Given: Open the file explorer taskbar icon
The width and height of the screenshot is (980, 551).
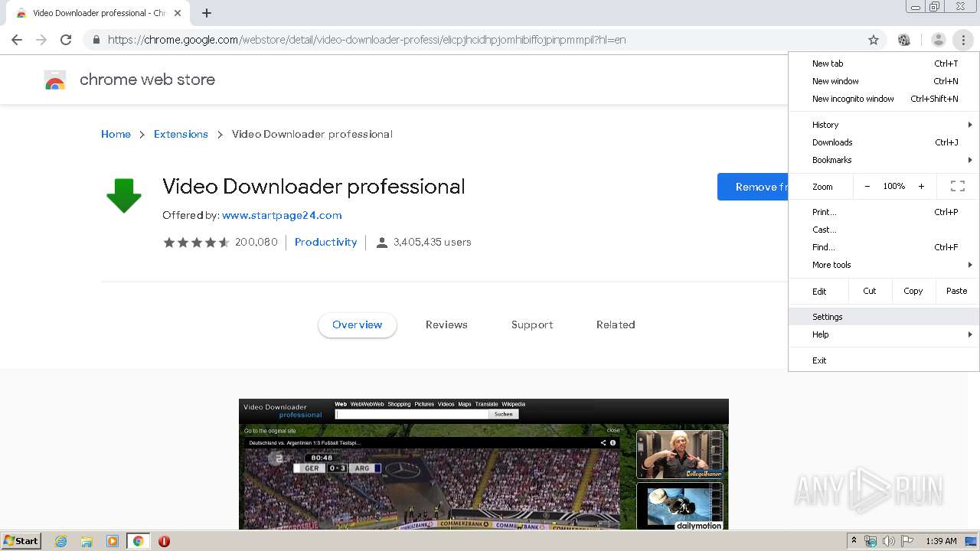Looking at the screenshot, I should (x=87, y=541).
